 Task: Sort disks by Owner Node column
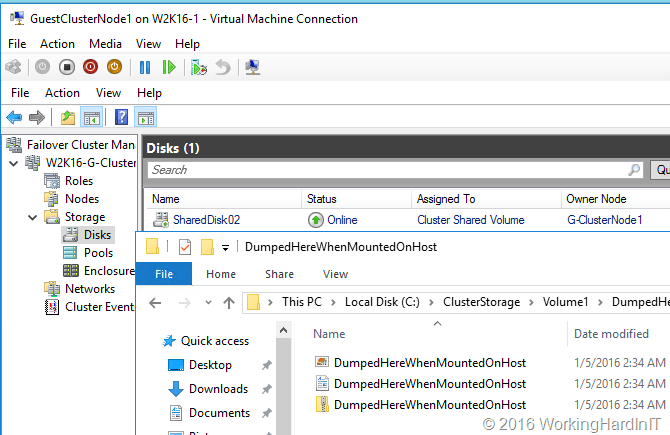pos(615,199)
